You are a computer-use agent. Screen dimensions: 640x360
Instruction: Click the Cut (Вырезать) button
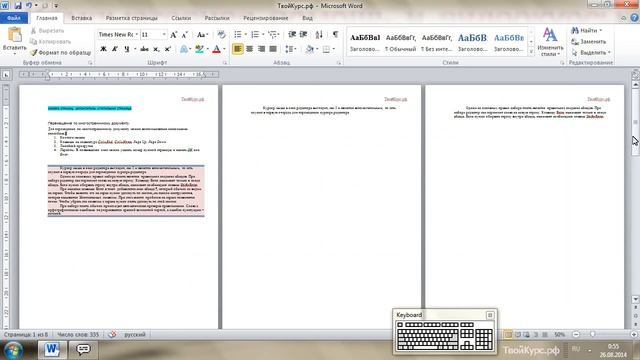point(47,31)
